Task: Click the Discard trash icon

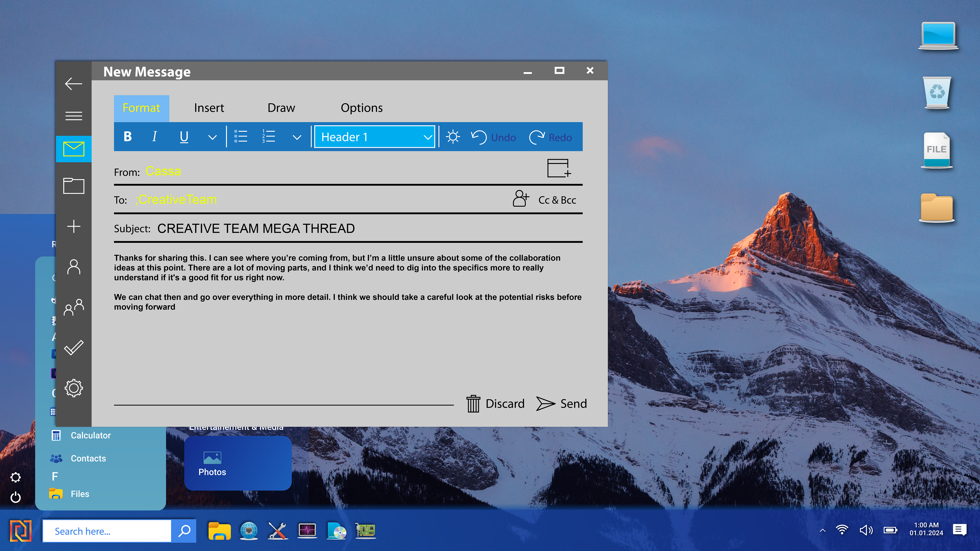Action: 473,404
